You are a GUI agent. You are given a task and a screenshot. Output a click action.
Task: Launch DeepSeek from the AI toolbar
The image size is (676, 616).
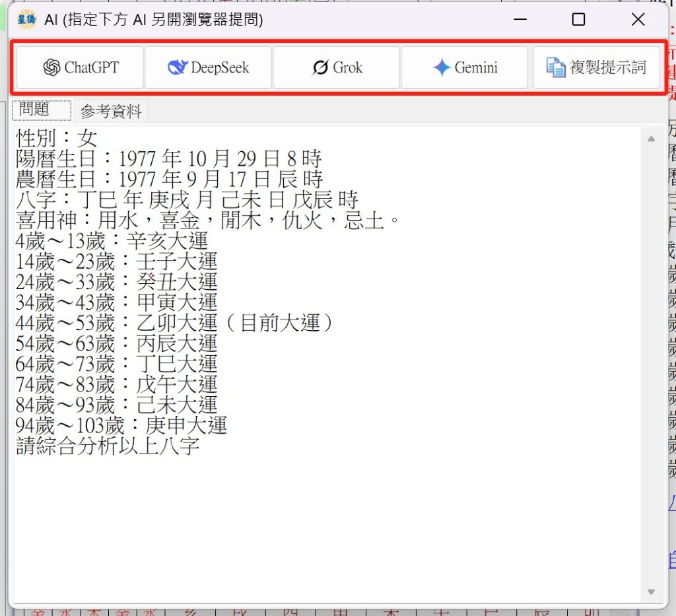(208, 67)
